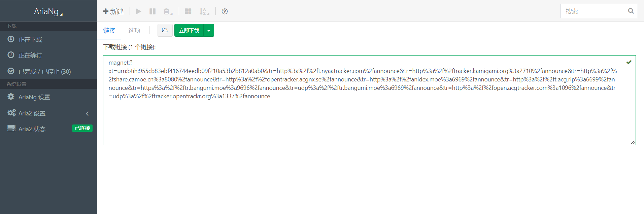Click the open torrent file folder icon
Screen dimensions: 644x214
(165, 30)
